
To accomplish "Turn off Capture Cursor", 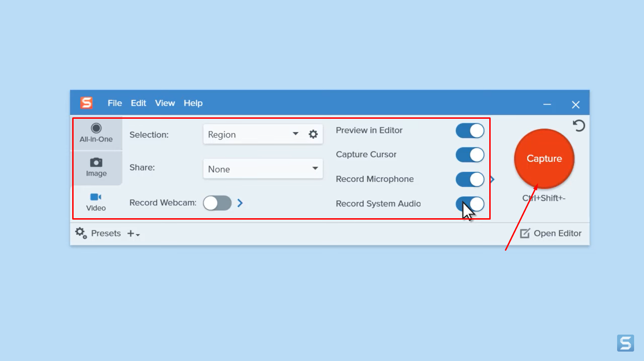I will pyautogui.click(x=470, y=155).
